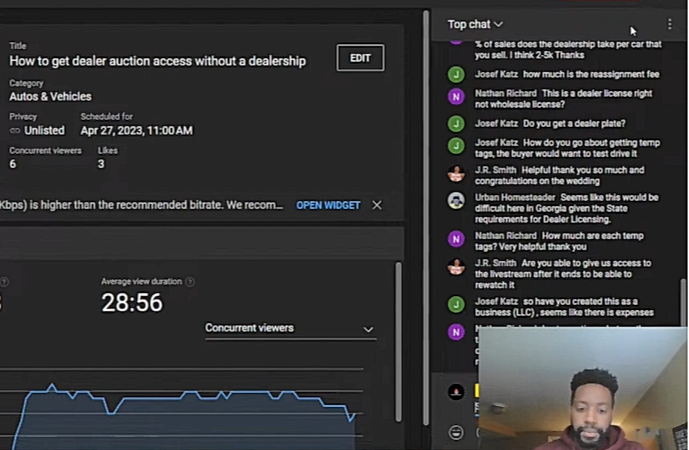Click Josef Katz avatar on reassignment fee message

click(x=456, y=75)
